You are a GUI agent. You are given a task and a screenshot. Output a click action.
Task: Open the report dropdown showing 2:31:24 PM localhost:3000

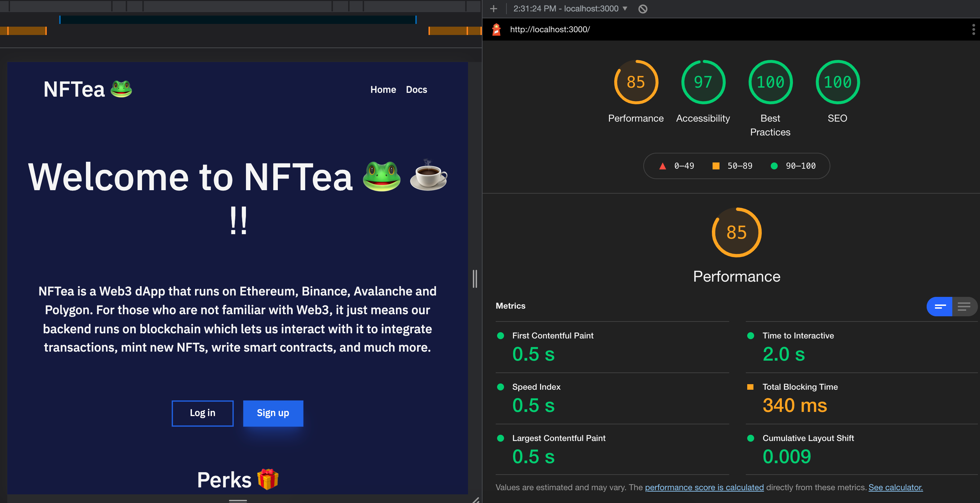[570, 8]
